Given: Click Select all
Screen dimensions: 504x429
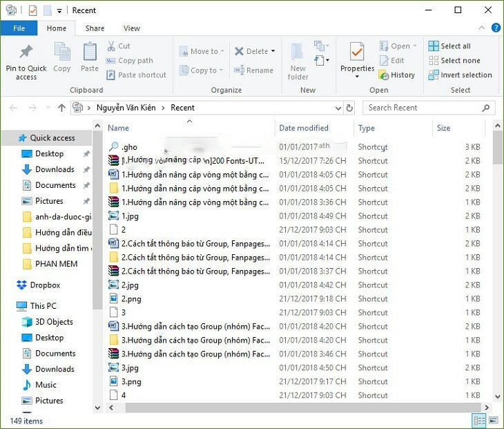Looking at the screenshot, I should pyautogui.click(x=449, y=46).
